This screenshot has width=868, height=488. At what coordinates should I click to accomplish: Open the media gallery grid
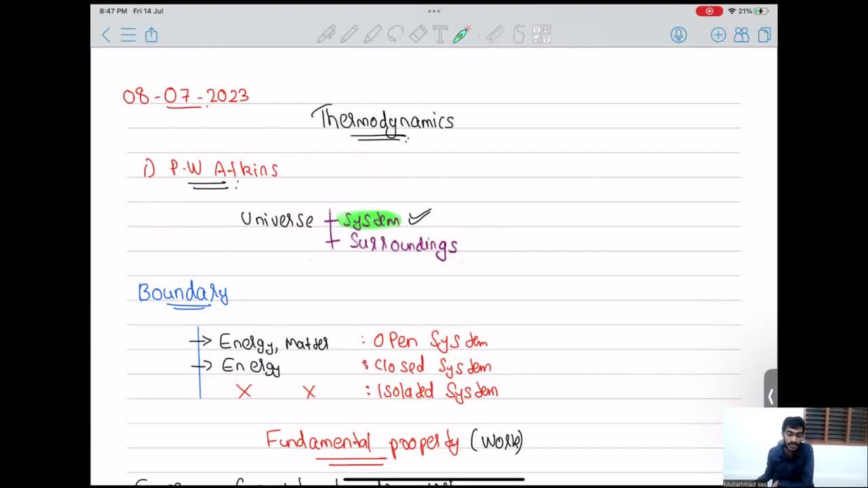pyautogui.click(x=541, y=35)
